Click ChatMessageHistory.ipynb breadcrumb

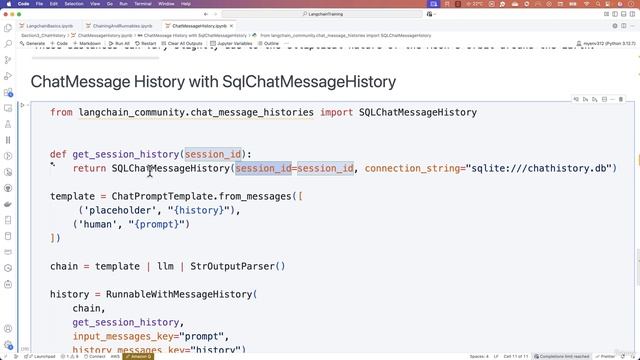pyautogui.click(x=102, y=36)
